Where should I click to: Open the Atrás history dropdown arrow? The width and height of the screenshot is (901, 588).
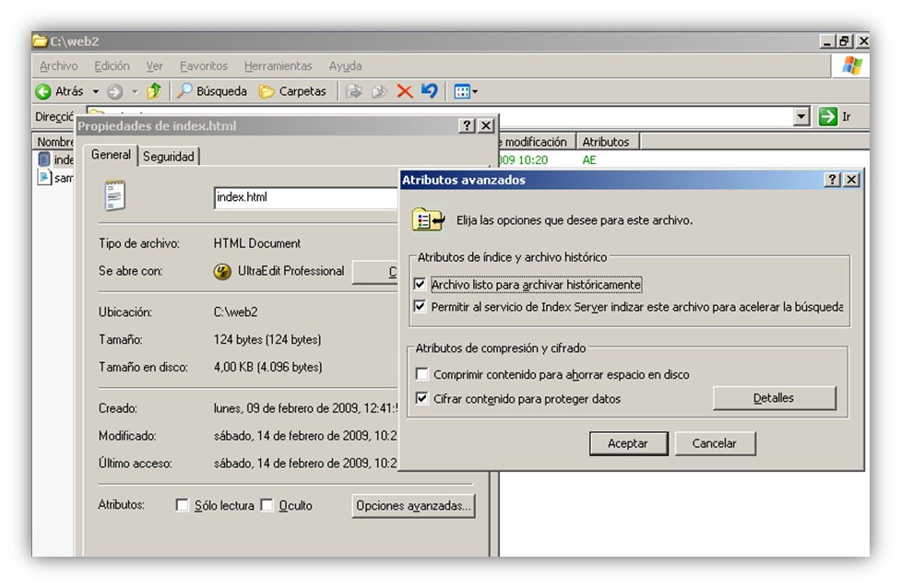pyautogui.click(x=96, y=91)
